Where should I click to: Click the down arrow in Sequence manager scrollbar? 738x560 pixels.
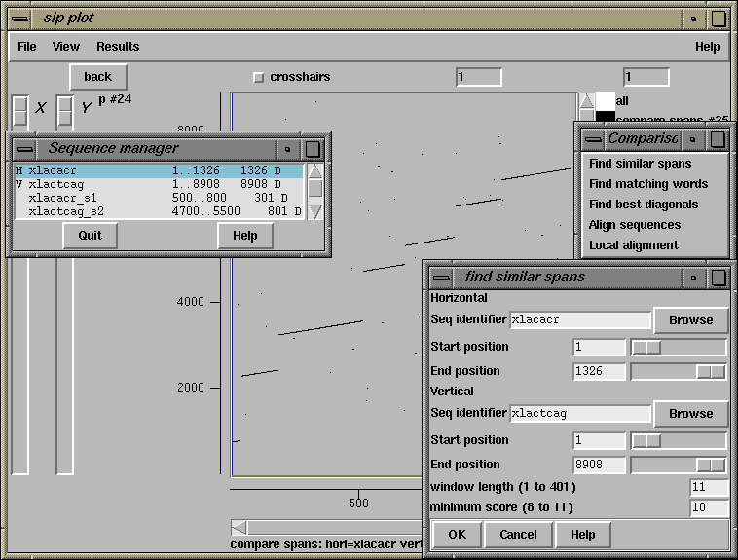pos(314,211)
